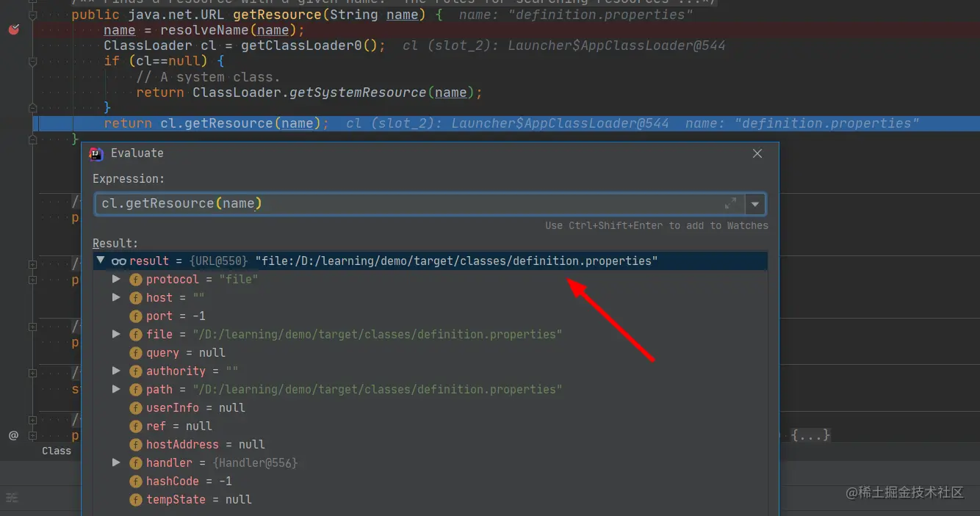Collapse the getResource method fold marker

click(32, 15)
